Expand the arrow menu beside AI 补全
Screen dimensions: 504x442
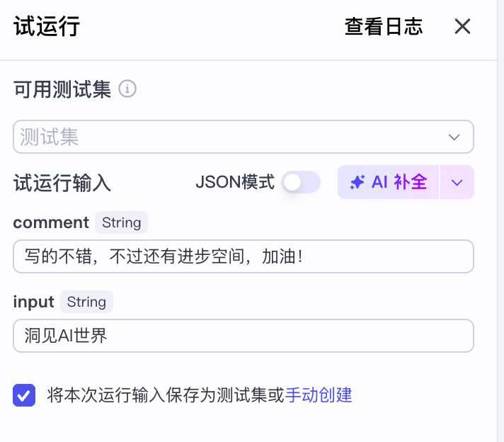tap(457, 182)
